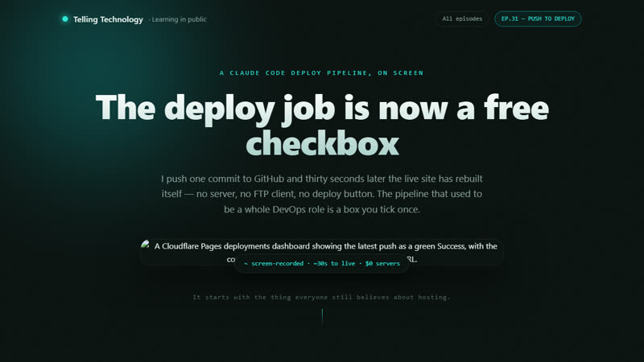Click 'It starts with the thing everyone still believes'

coord(321,297)
